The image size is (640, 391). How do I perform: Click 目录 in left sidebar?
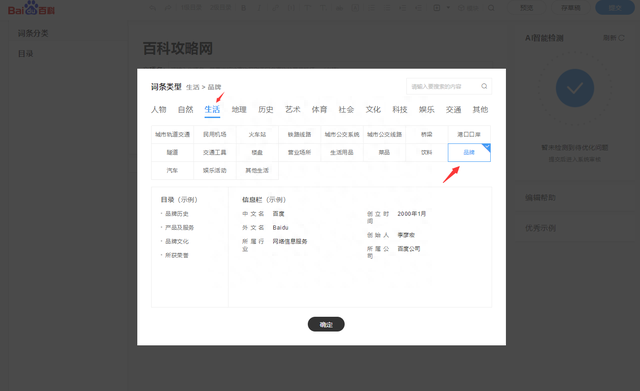coord(25,53)
